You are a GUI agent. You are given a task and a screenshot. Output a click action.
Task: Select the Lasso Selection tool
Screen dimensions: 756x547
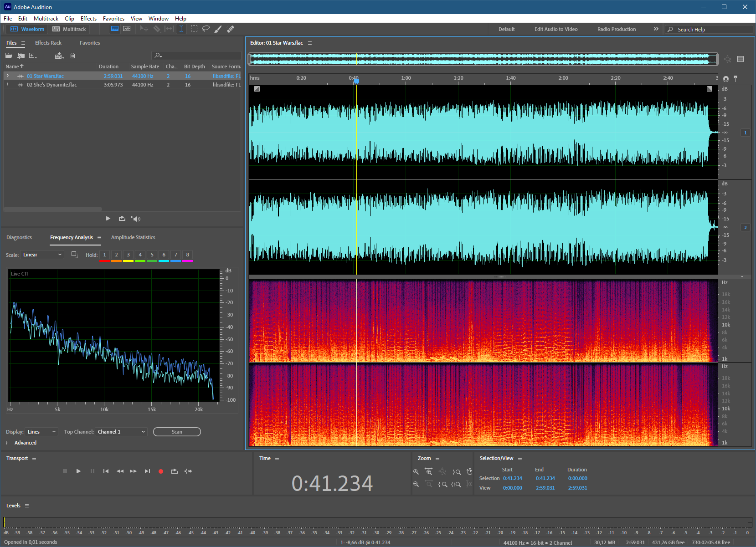[206, 29]
